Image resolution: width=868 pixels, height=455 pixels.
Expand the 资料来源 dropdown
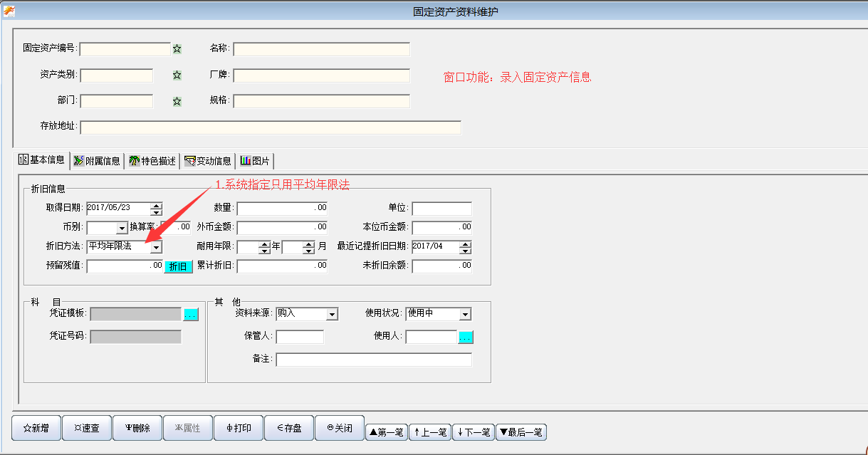pos(332,314)
